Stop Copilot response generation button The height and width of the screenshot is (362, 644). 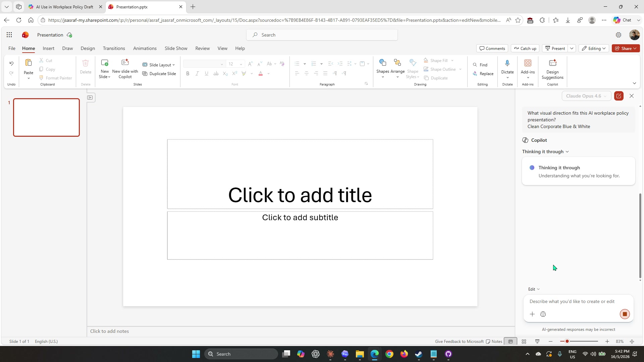coord(625,314)
